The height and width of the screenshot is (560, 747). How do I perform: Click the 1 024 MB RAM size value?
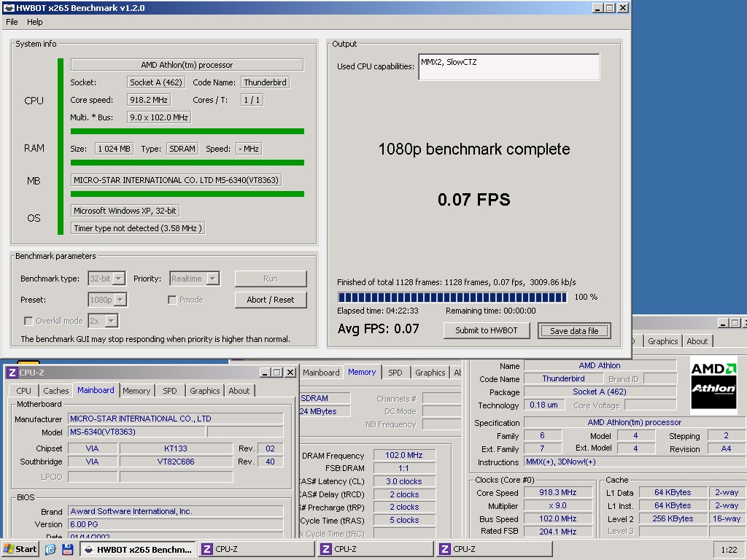pos(115,149)
